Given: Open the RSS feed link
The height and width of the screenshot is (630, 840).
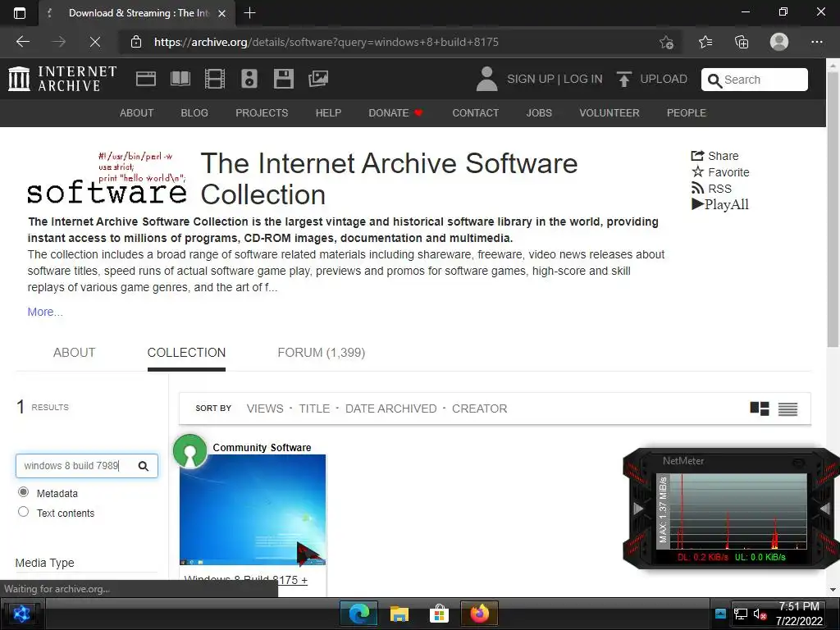Looking at the screenshot, I should 711,189.
